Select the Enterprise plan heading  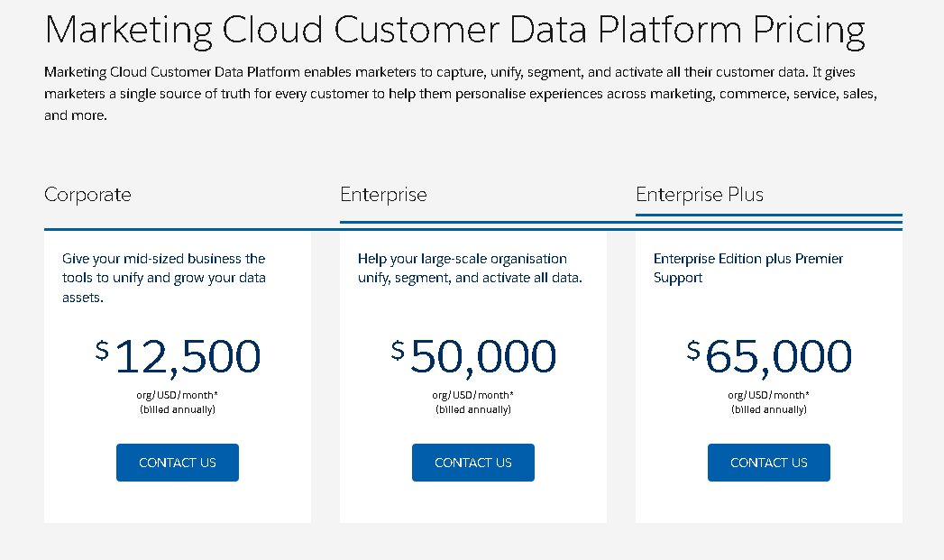(x=383, y=195)
